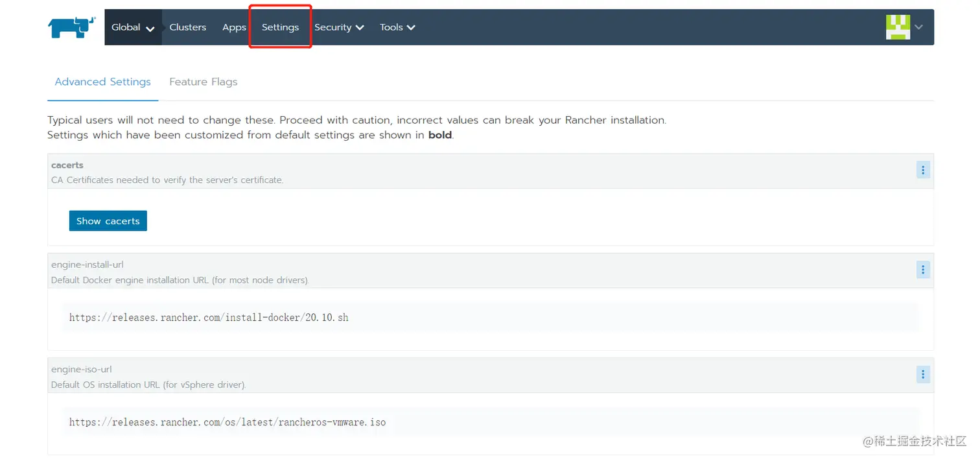
Task: Expand the Tools menu
Action: click(x=397, y=27)
